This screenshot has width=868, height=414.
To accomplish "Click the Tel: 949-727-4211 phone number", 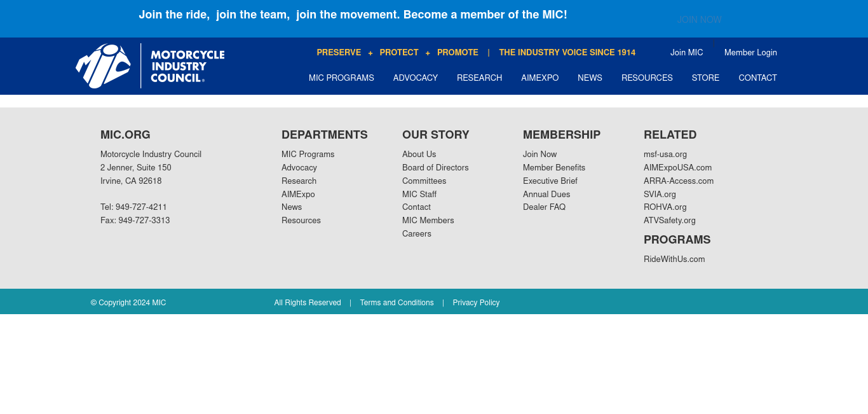I will pyautogui.click(x=133, y=207).
